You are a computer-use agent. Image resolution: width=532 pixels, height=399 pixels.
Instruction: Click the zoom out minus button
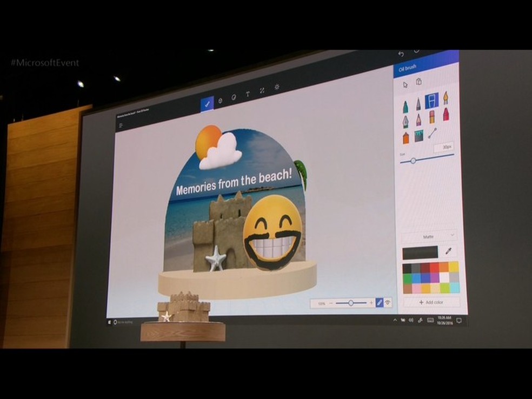click(x=331, y=303)
